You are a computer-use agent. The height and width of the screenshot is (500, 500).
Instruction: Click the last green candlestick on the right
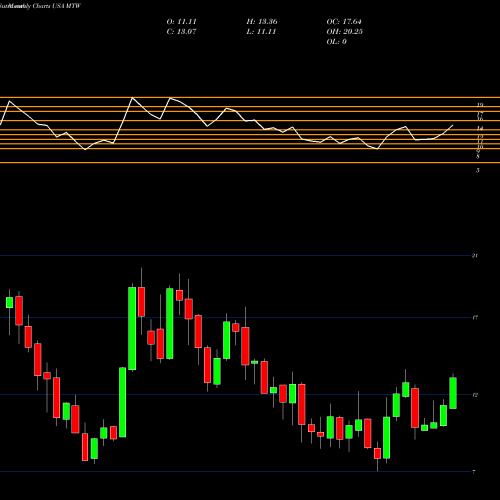tap(453, 393)
